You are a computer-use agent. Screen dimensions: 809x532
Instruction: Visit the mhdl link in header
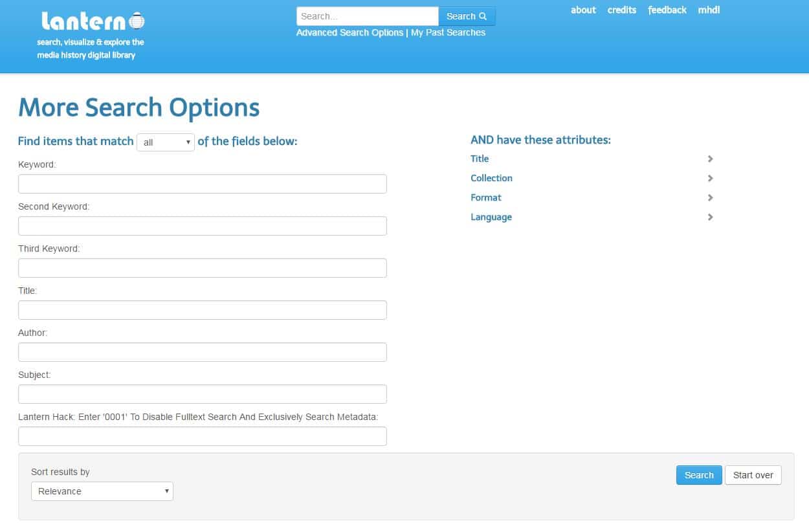pyautogui.click(x=709, y=10)
